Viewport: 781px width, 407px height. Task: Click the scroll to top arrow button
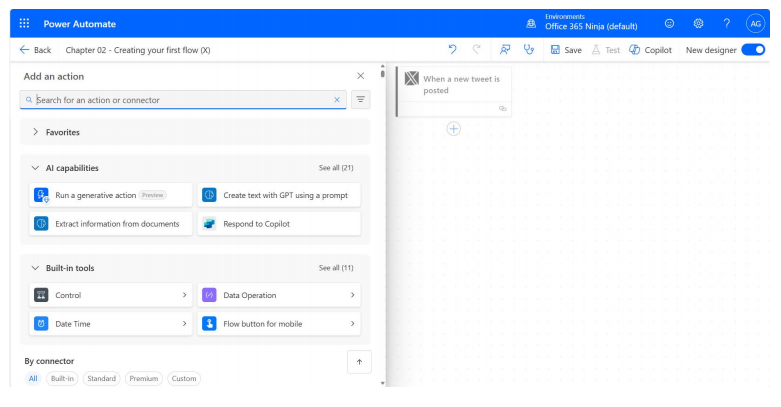359,362
